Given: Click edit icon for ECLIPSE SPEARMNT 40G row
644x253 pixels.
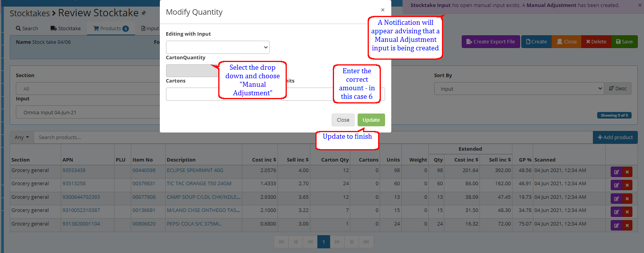Looking at the screenshot, I should pyautogui.click(x=616, y=172).
